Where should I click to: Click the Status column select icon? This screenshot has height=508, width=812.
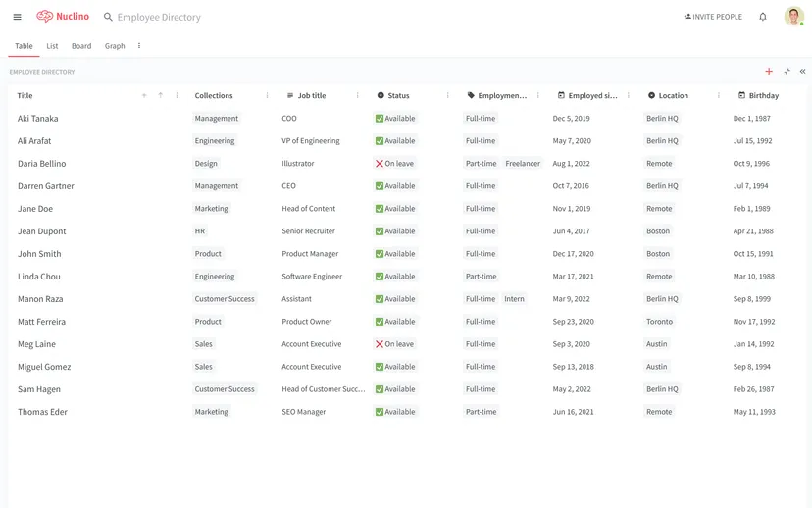coord(381,95)
